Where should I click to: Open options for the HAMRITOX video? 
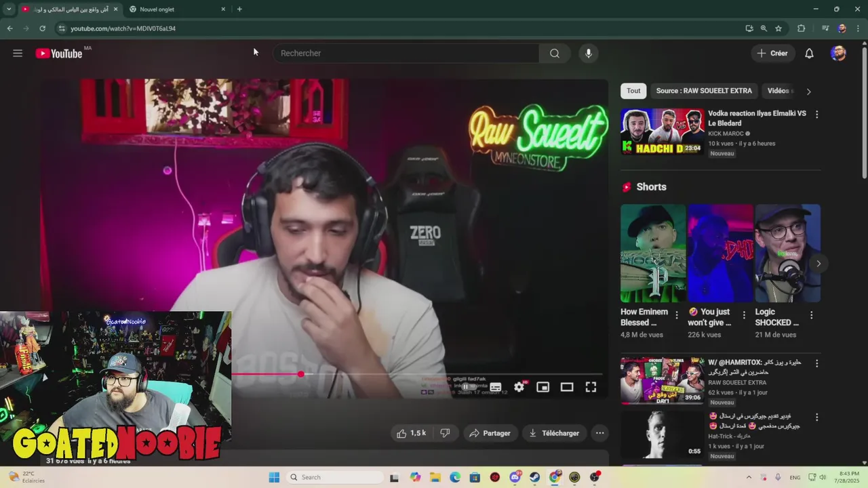coord(816,363)
